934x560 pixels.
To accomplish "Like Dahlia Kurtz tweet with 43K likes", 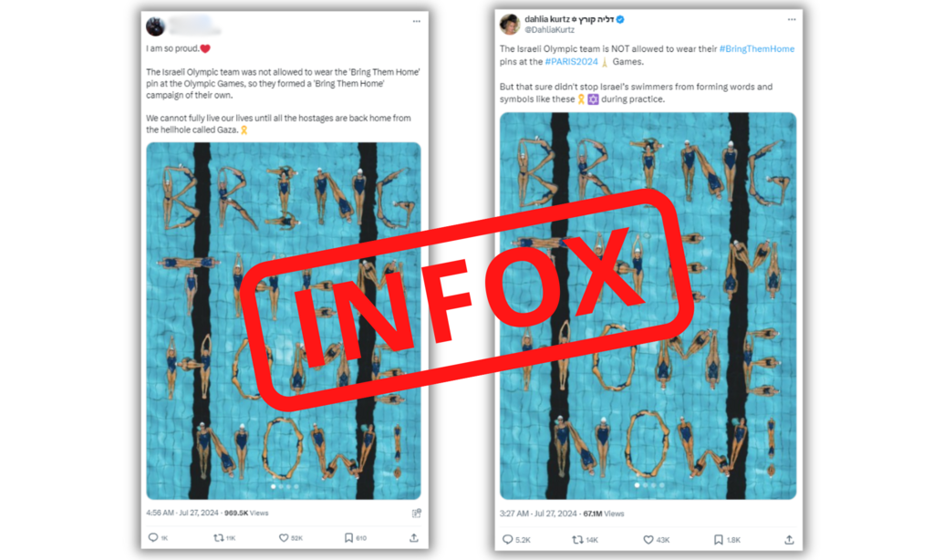I will (649, 539).
